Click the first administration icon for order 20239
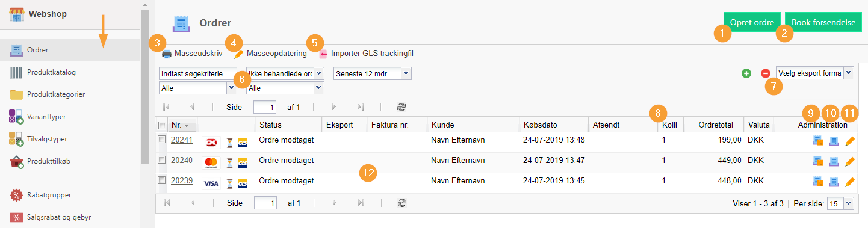The height and width of the screenshot is (228, 868). [817, 182]
